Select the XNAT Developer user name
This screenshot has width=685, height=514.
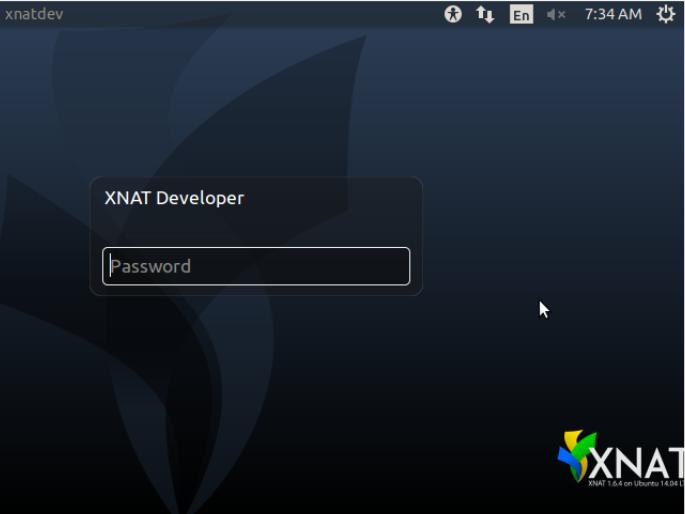click(x=174, y=198)
